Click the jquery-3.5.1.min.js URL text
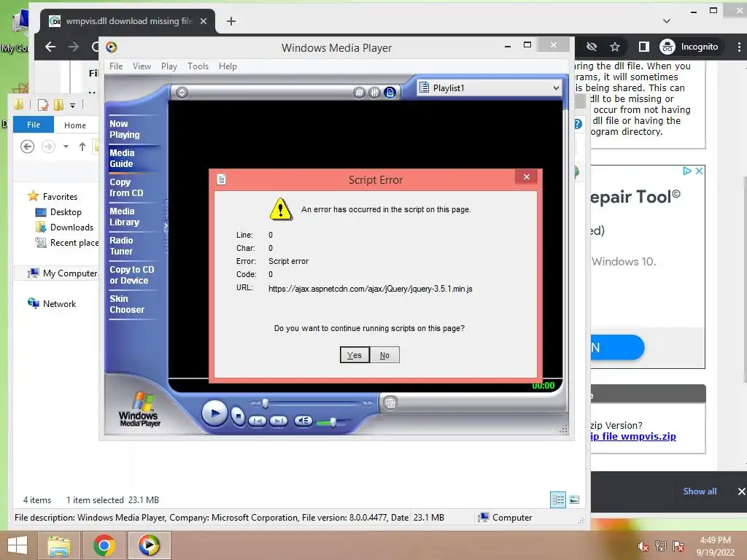The height and width of the screenshot is (560, 747). point(370,289)
